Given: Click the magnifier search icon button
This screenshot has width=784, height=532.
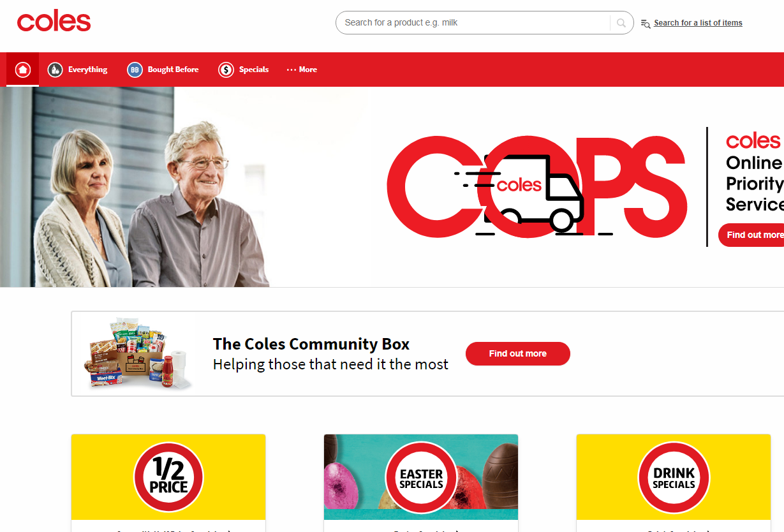Looking at the screenshot, I should point(621,23).
